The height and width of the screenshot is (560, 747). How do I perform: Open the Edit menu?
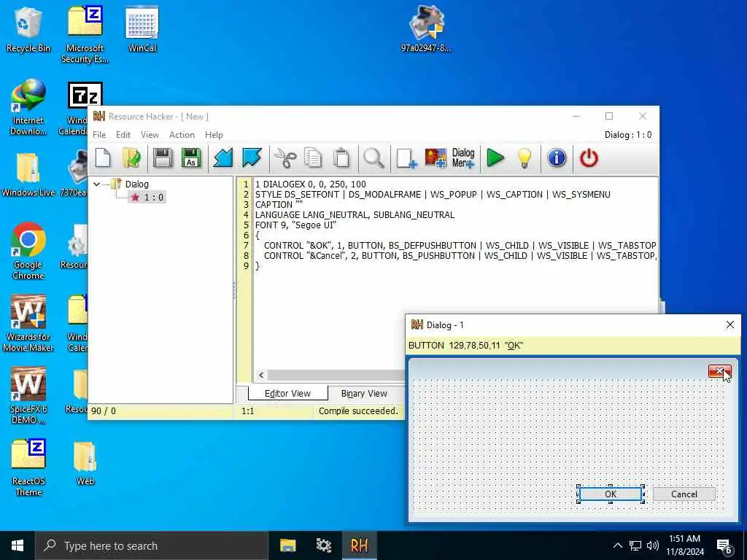click(x=123, y=135)
